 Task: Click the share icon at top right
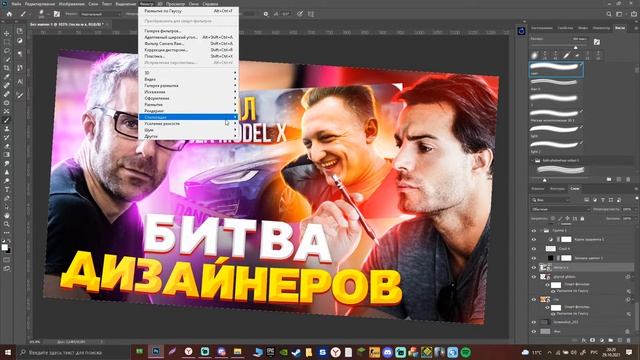point(633,14)
